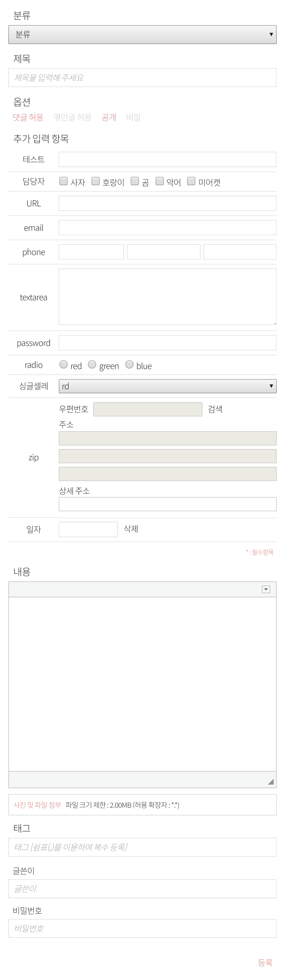Screen dimensions: 285x980
Task: Expand the editor toolbar dropdown arrow icon
Action: [266, 589]
